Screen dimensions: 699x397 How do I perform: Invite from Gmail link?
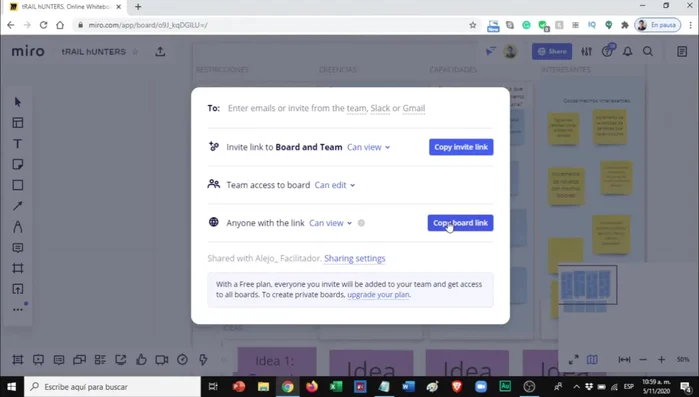[414, 108]
